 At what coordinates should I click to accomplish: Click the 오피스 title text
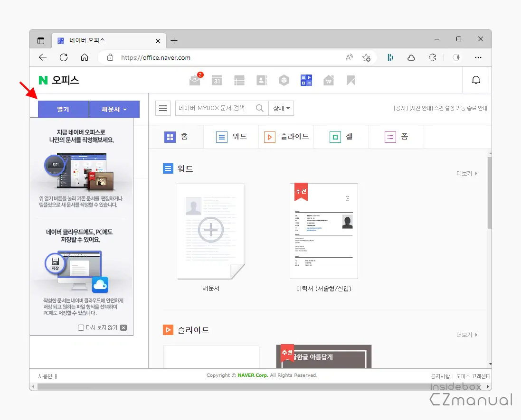point(66,80)
